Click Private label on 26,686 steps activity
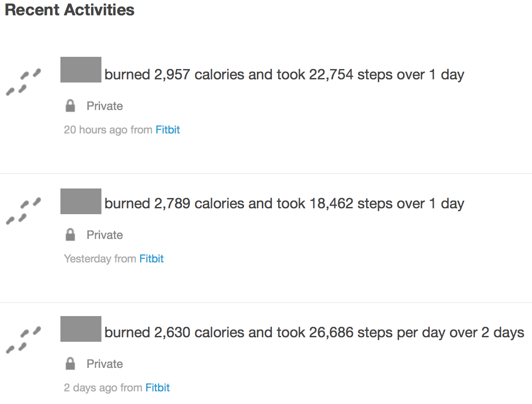This screenshot has height=404, width=532. point(105,364)
